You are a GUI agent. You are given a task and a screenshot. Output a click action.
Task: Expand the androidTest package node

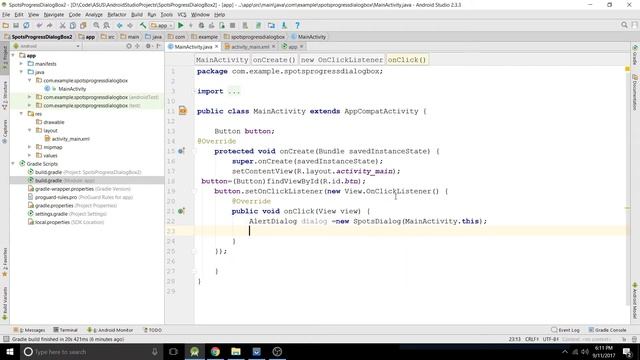pyautogui.click(x=29, y=97)
